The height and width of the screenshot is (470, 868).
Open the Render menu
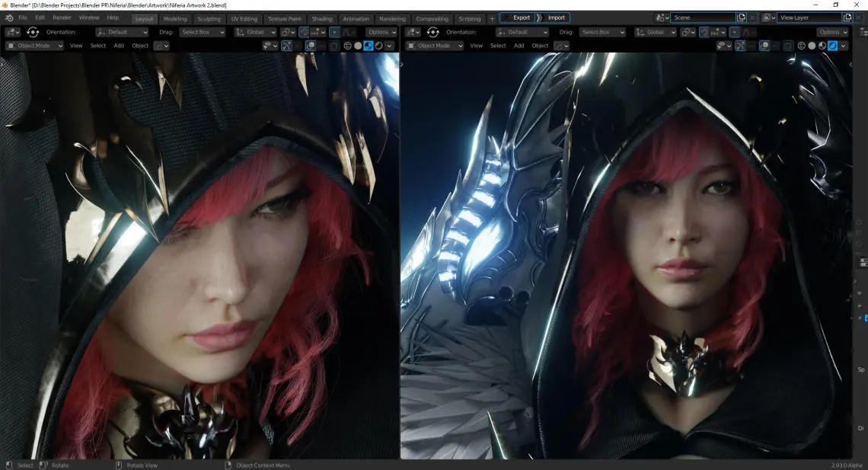pos(62,18)
